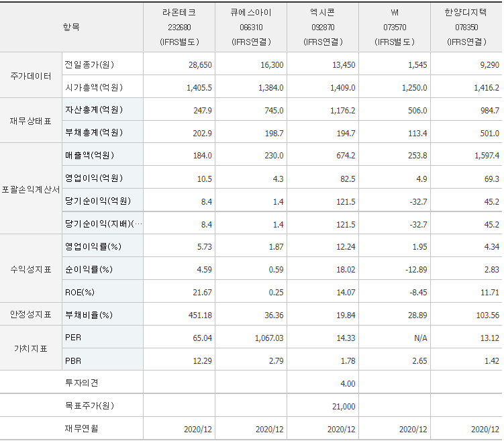Viewport: 504px width, 441px height.
Task: Select the 주가데이터 category cell
Action: [x=31, y=76]
